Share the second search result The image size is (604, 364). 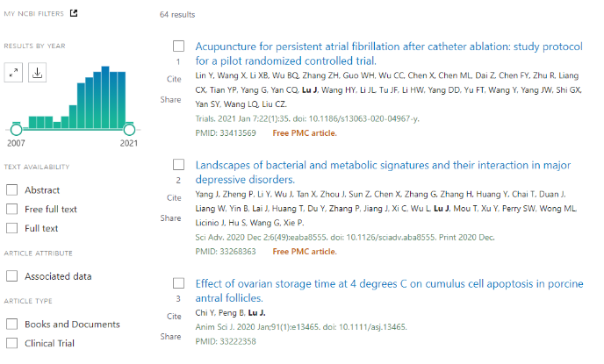coord(170,218)
